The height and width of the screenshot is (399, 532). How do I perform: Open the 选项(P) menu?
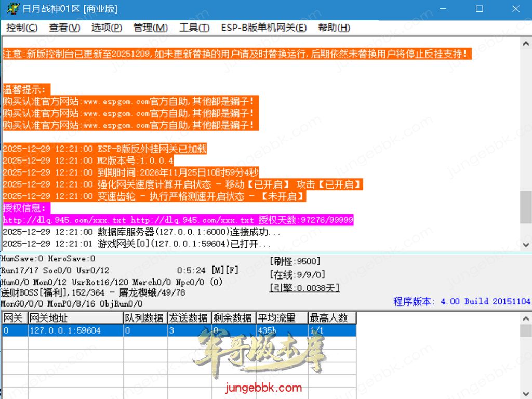(x=107, y=28)
